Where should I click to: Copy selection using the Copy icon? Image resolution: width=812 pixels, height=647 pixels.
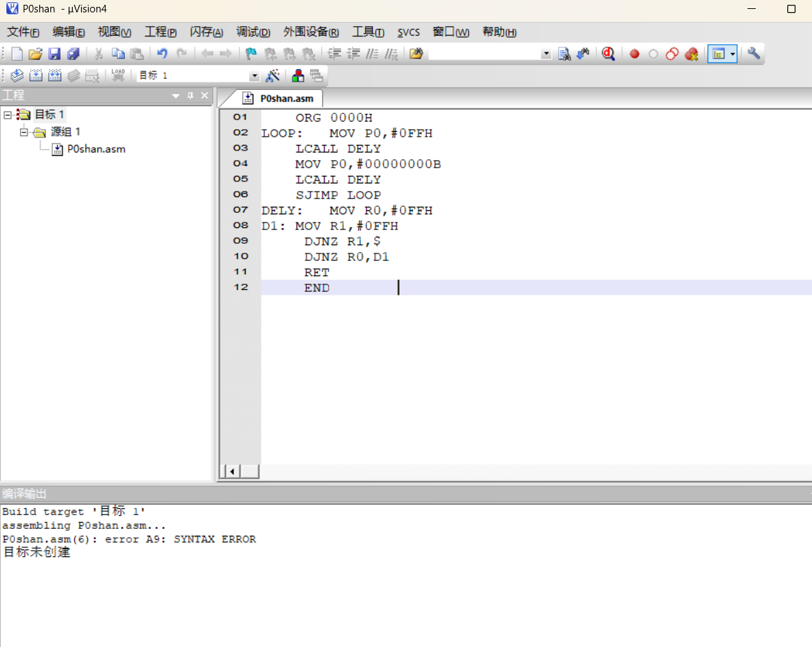(118, 54)
